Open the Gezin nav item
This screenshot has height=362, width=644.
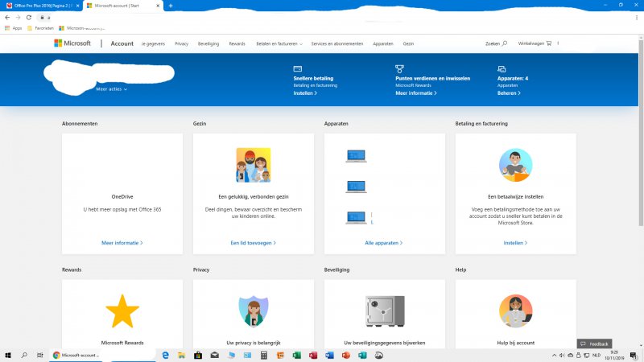point(408,44)
